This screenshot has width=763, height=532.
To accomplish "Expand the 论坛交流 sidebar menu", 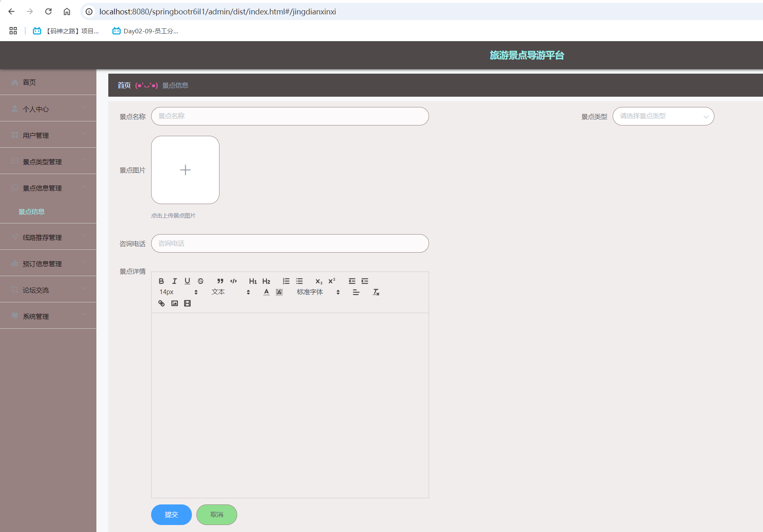I will coord(48,290).
